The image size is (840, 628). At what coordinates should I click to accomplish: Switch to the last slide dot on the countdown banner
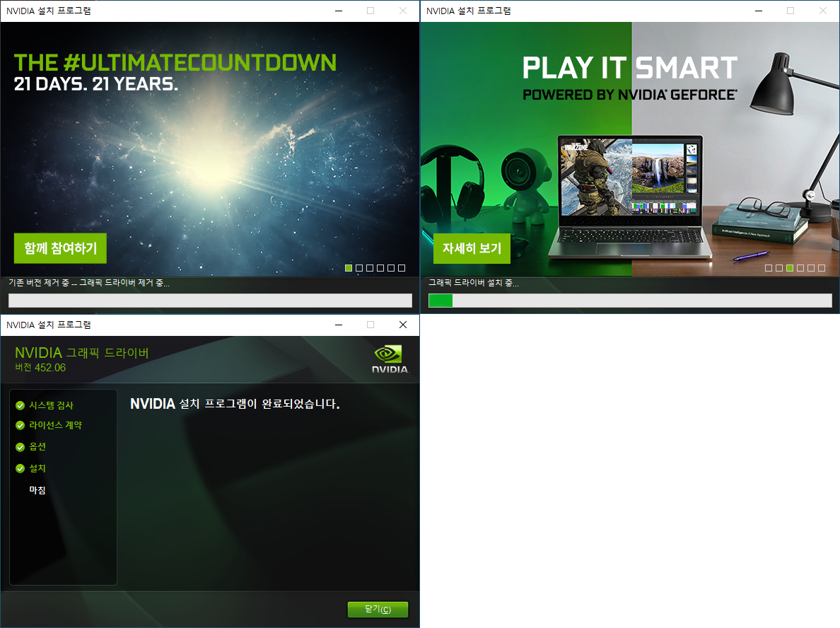click(x=402, y=268)
